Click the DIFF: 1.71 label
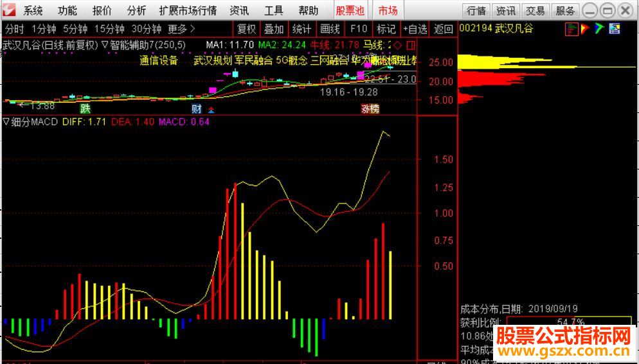 [84, 121]
